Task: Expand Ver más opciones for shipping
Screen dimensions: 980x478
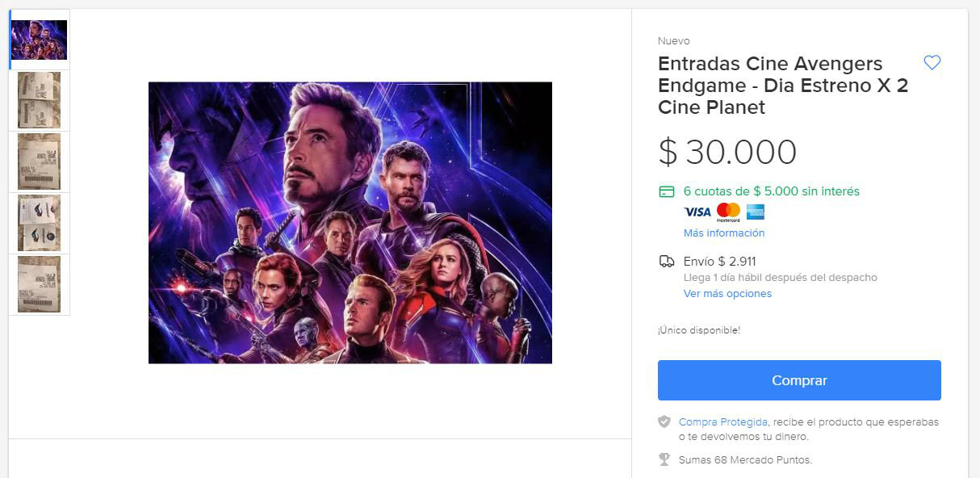Action: coord(727,294)
